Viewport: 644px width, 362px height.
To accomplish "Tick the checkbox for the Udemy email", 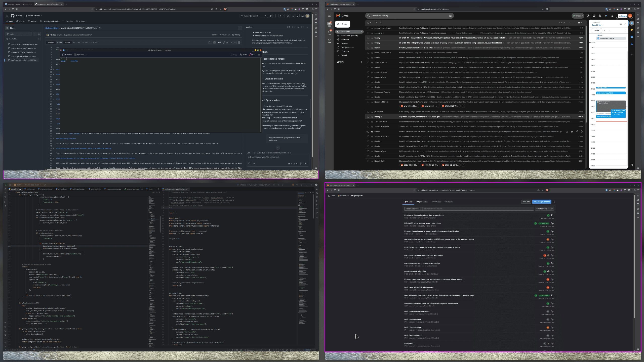I will pyautogui.click(x=369, y=117).
